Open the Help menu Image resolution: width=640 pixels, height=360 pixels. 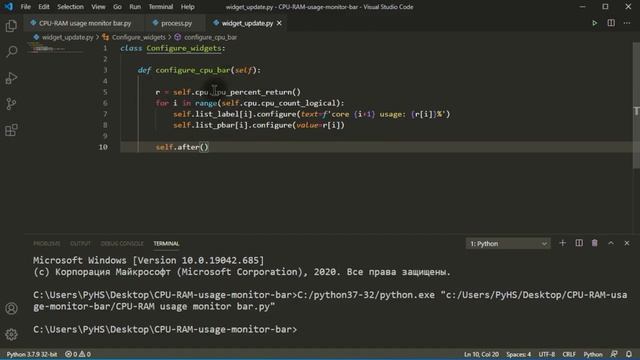point(187,7)
